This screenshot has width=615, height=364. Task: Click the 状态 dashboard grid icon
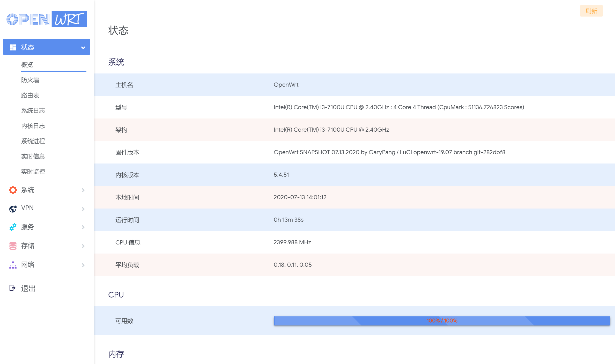pyautogui.click(x=13, y=47)
